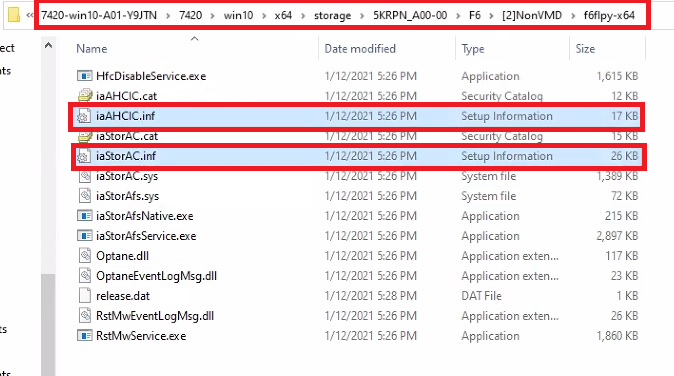Click the 117 KB size value
Image resolution: width=674 pixels, height=376 pixels.
(x=622, y=256)
